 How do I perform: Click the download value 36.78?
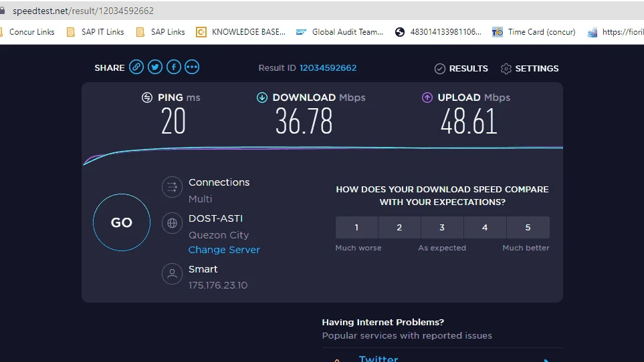point(304,122)
